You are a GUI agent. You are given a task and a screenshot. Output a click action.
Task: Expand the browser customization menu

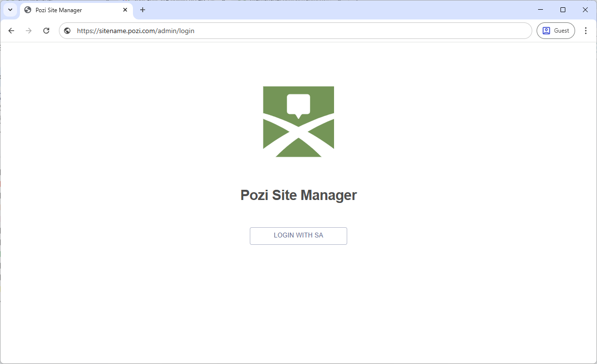coord(586,30)
